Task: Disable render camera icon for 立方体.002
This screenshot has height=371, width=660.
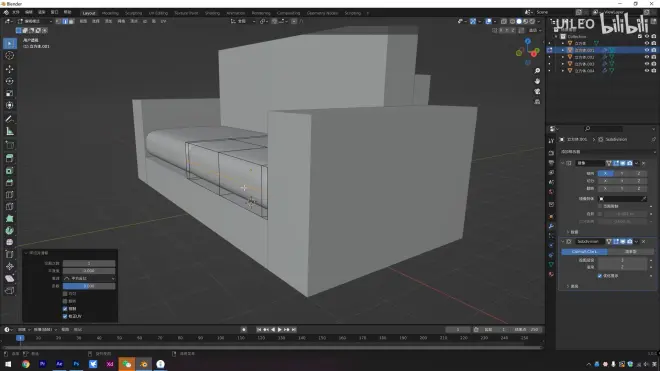Action: click(654, 57)
